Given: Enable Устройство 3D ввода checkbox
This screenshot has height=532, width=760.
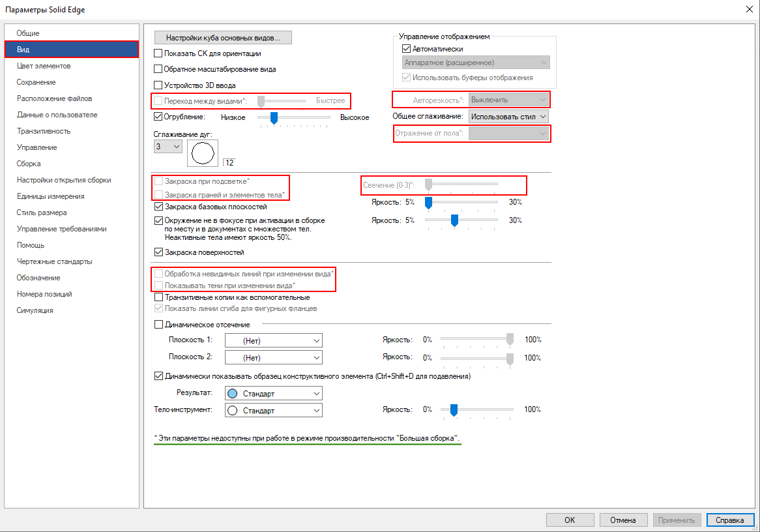Looking at the screenshot, I should 158,85.
